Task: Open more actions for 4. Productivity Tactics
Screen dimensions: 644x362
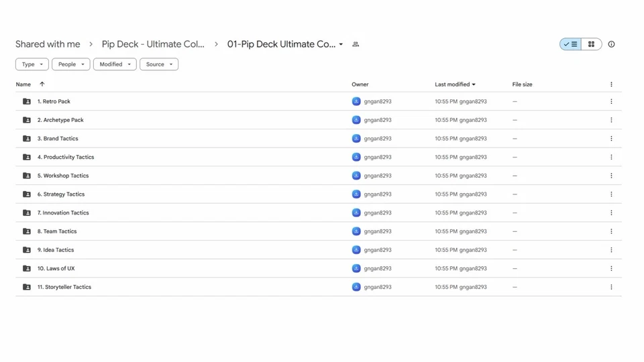Action: coord(611,157)
